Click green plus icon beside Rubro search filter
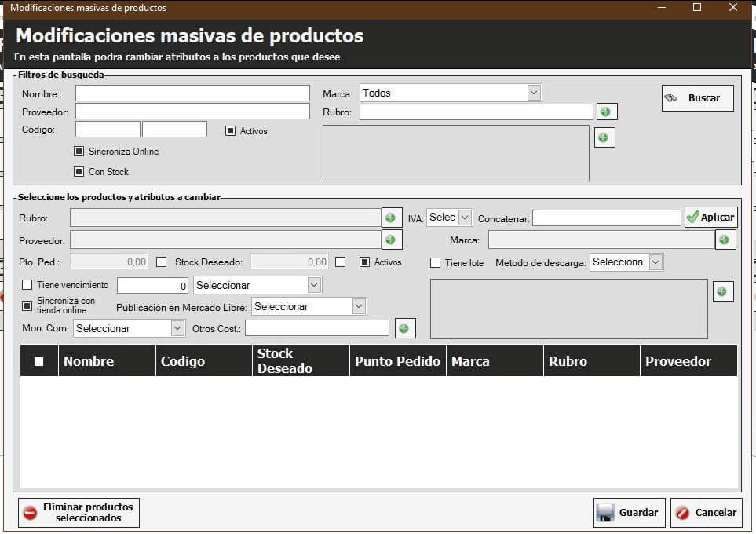This screenshot has height=534, width=756. click(x=606, y=112)
